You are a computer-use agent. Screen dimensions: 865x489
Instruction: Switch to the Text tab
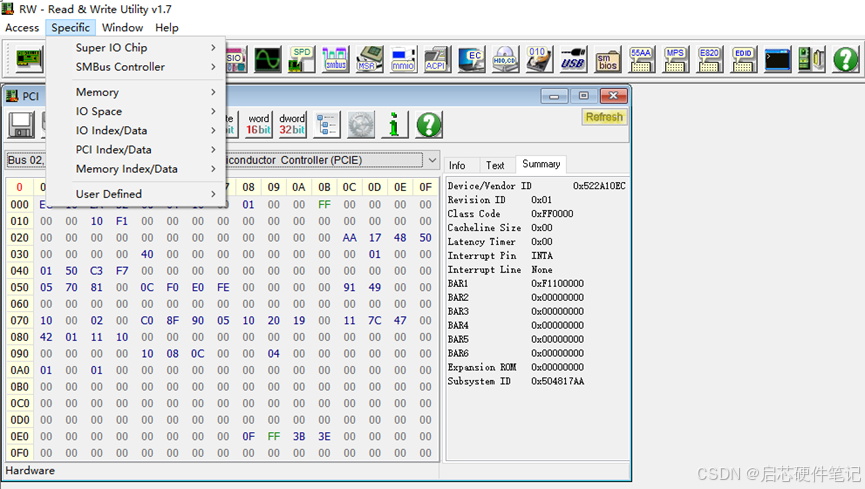coord(495,165)
